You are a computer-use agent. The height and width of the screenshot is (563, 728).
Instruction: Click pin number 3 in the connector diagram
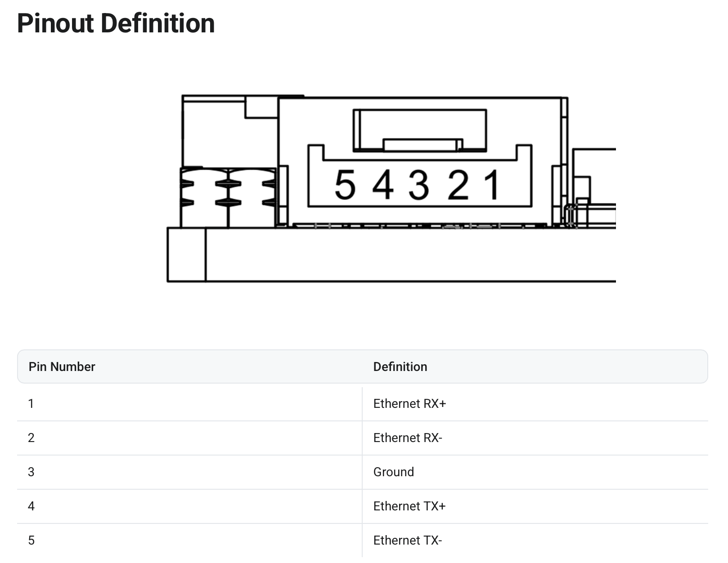coord(418,185)
